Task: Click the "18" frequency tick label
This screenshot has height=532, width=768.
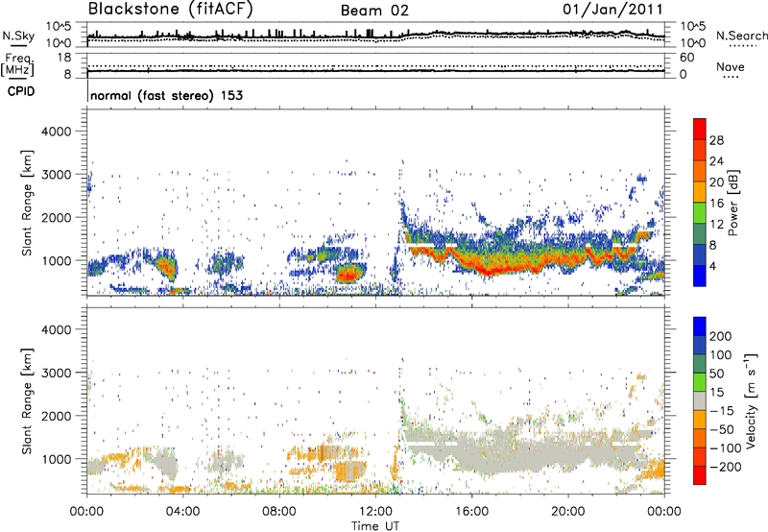Action: 64,58
